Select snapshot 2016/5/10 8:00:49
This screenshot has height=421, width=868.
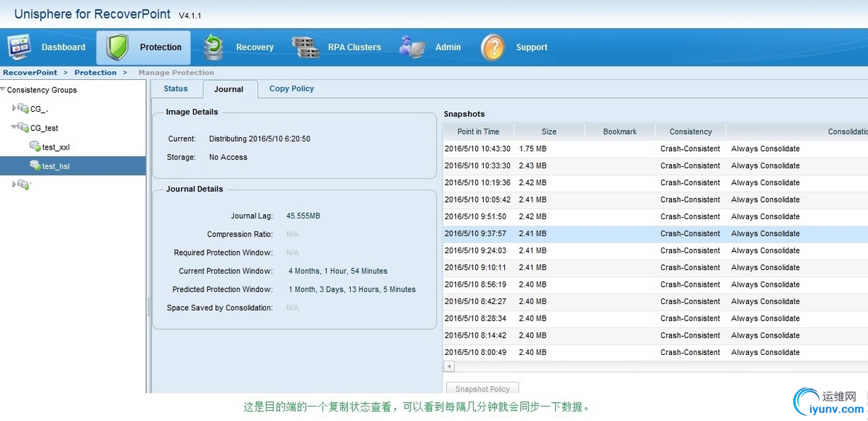(655, 352)
